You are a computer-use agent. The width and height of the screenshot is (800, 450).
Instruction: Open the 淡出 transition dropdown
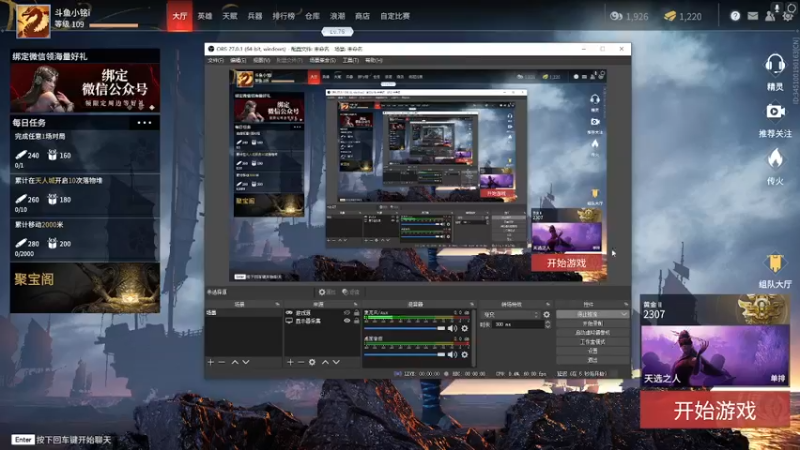pyautogui.click(x=511, y=315)
